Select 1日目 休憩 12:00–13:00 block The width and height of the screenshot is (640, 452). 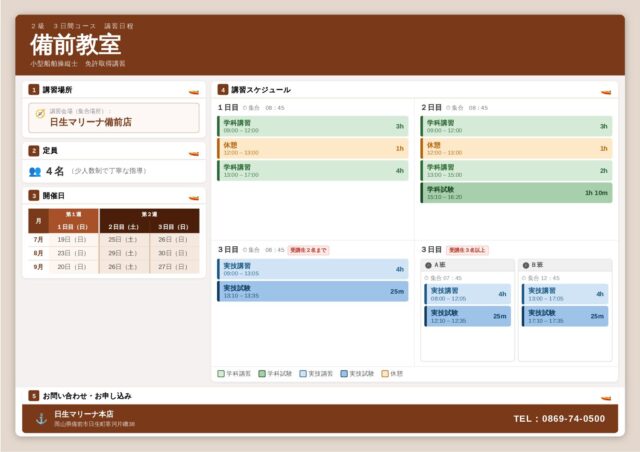point(313,148)
